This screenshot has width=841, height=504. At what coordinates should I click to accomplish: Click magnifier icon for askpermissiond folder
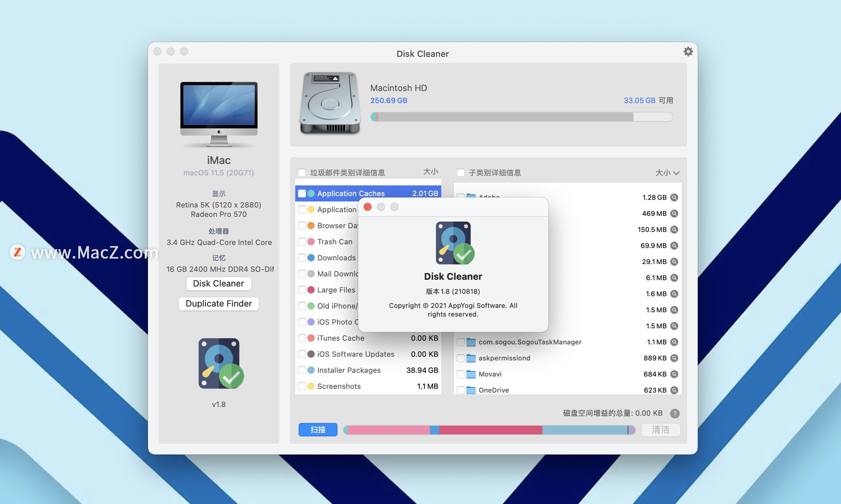pos(674,358)
